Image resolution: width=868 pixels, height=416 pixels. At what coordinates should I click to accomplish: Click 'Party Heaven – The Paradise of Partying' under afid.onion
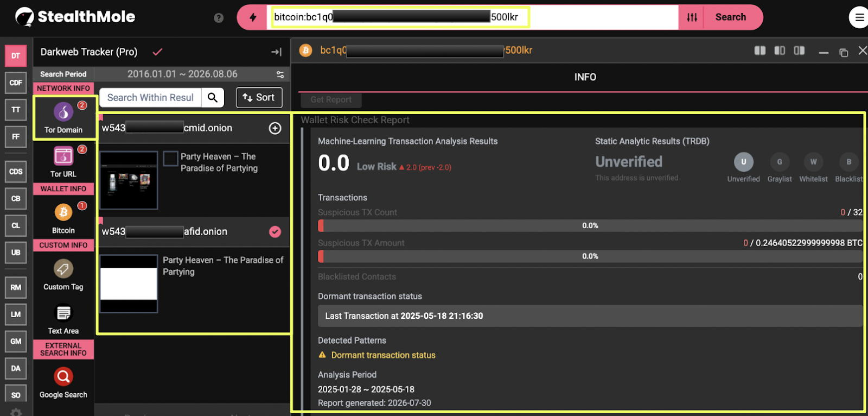(x=223, y=266)
